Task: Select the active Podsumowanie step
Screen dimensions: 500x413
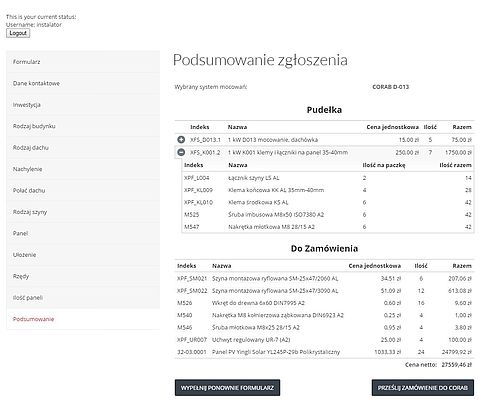Action: click(83, 319)
